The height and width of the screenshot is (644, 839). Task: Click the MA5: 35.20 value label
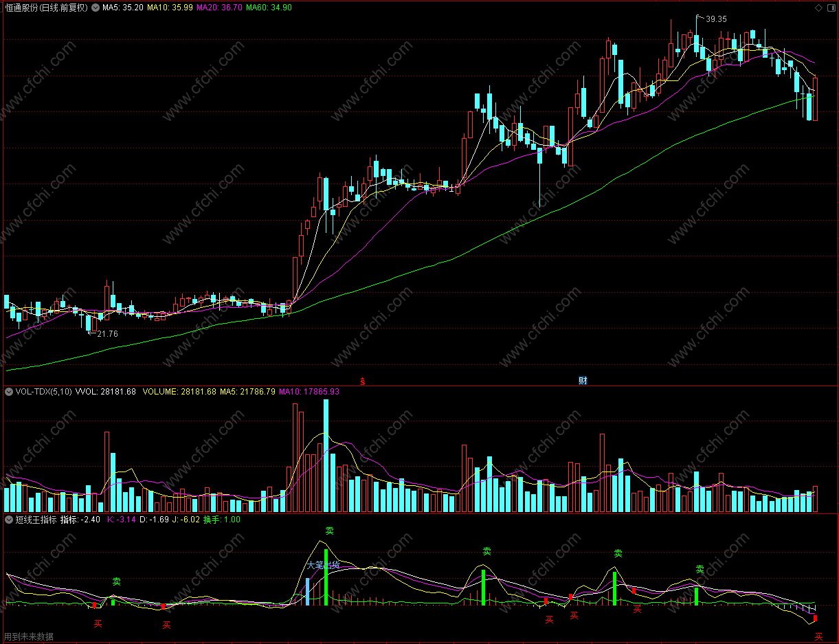123,8
